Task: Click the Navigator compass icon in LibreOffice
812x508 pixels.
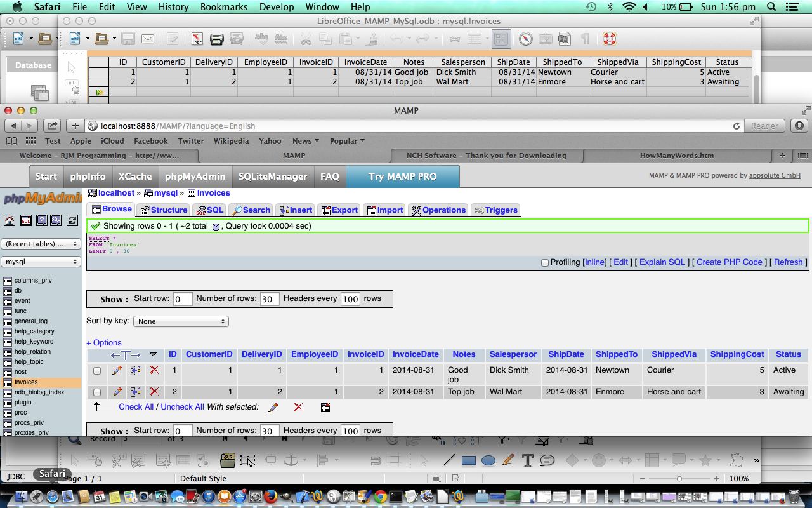Action: pyautogui.click(x=525, y=39)
